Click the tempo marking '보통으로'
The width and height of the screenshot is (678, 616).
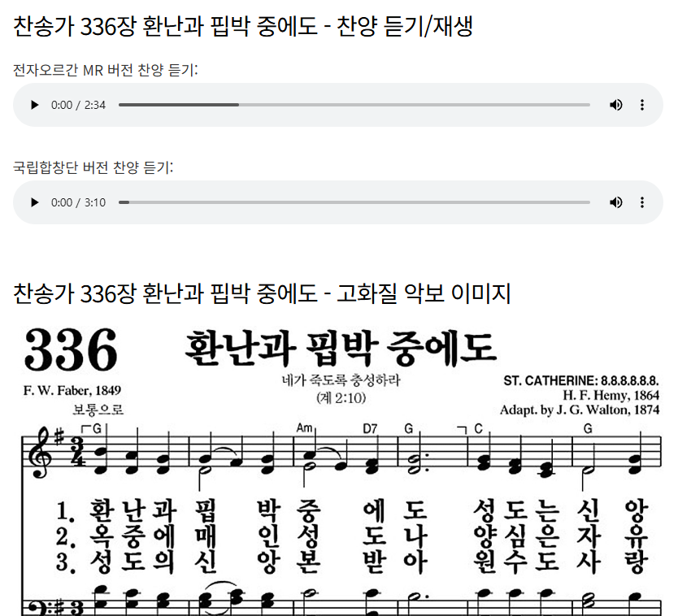[x=98, y=409]
